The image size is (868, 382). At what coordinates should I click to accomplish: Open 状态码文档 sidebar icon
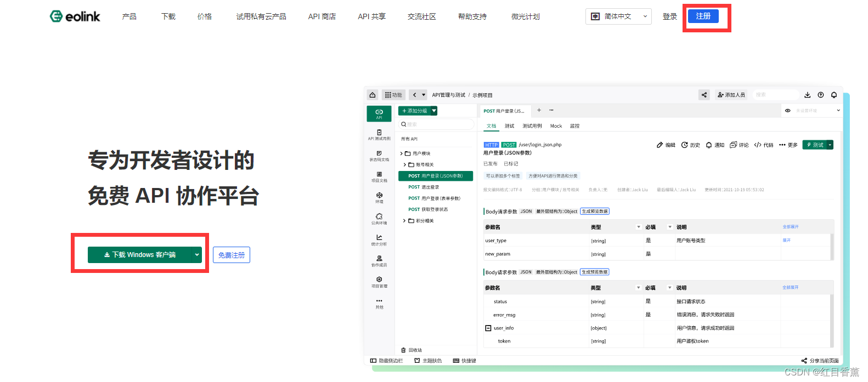[379, 156]
